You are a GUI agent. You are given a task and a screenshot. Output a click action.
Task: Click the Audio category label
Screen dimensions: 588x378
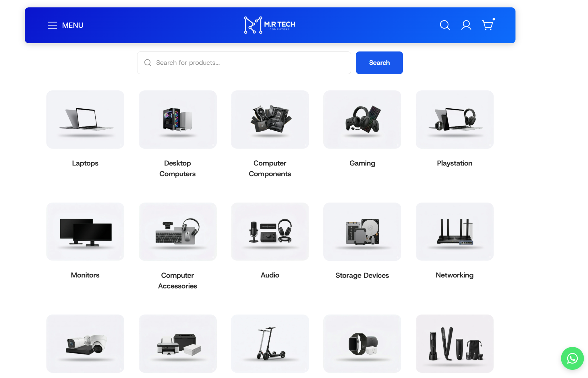(x=270, y=275)
